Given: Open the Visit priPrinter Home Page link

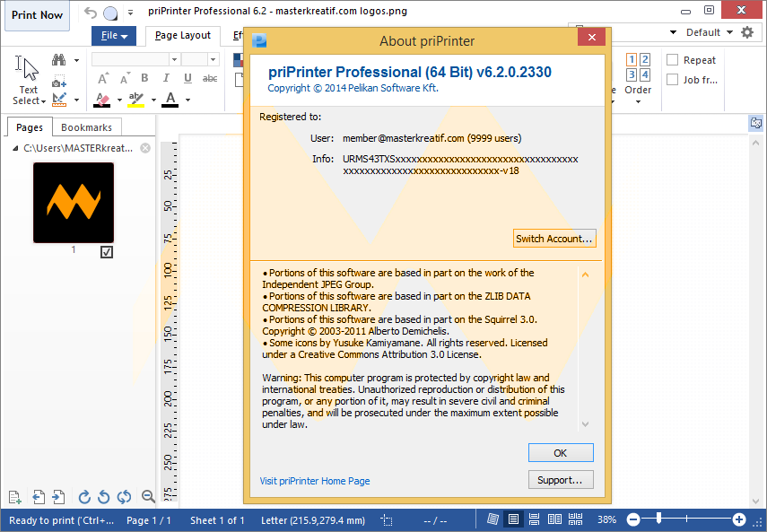Looking at the screenshot, I should click(315, 481).
